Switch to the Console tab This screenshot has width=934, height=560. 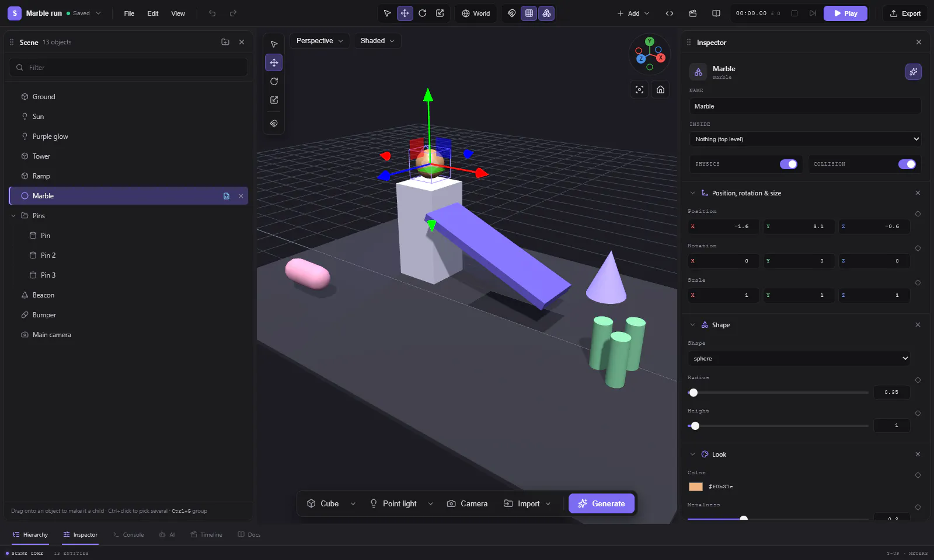[128, 535]
